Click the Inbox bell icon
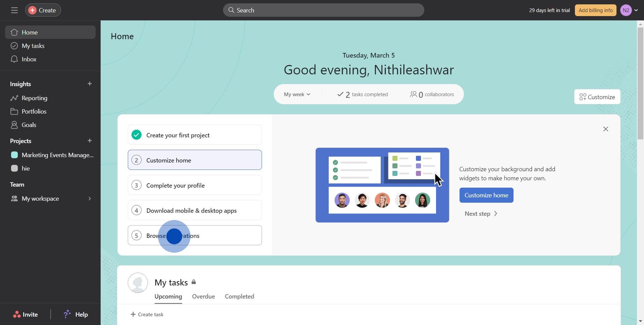This screenshot has height=325, width=644. pos(14,59)
